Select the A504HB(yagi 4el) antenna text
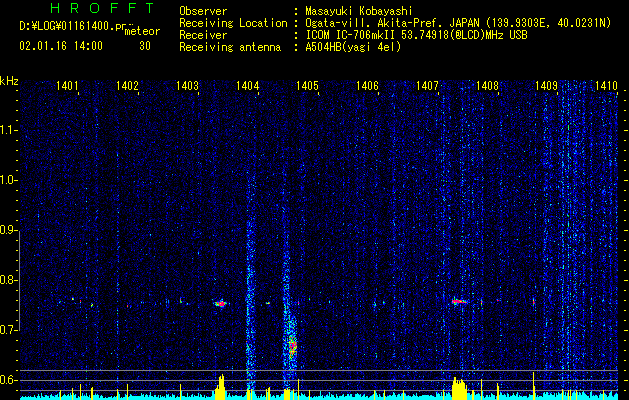The image size is (629, 400). coord(353,47)
